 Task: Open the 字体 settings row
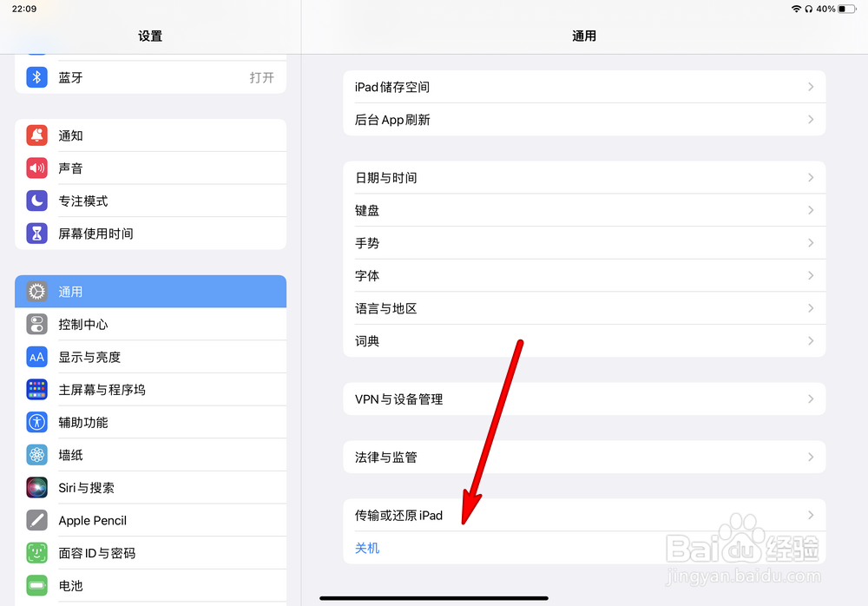tap(584, 275)
